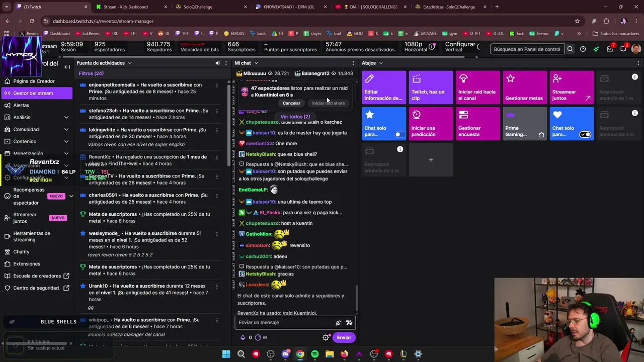The image size is (644, 362).
Task: Open whispers icon with badge 2
Action: tap(623, 49)
